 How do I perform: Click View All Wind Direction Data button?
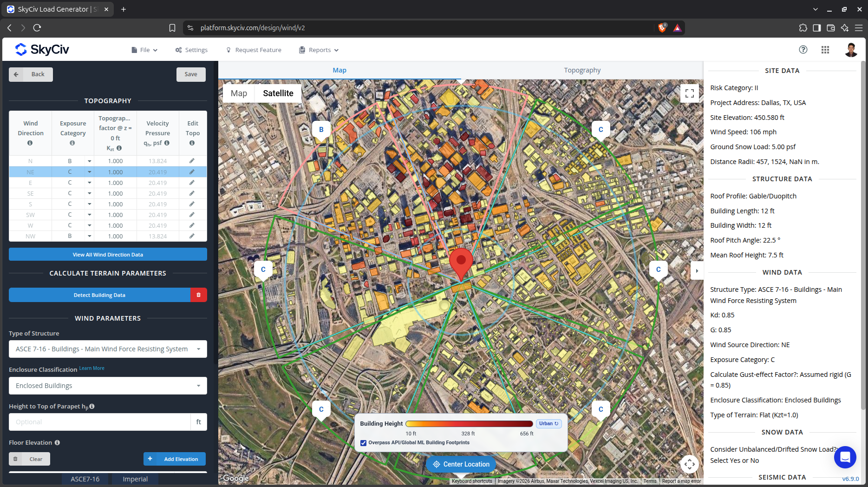click(108, 254)
